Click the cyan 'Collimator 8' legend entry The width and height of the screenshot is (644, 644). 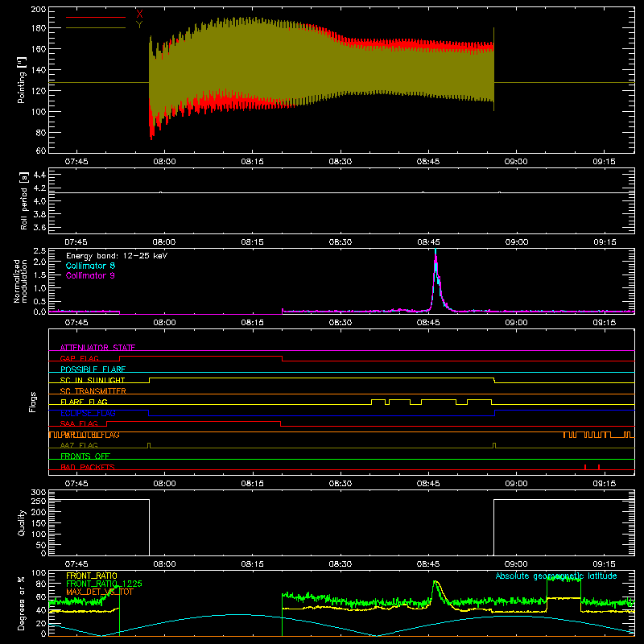coord(90,266)
